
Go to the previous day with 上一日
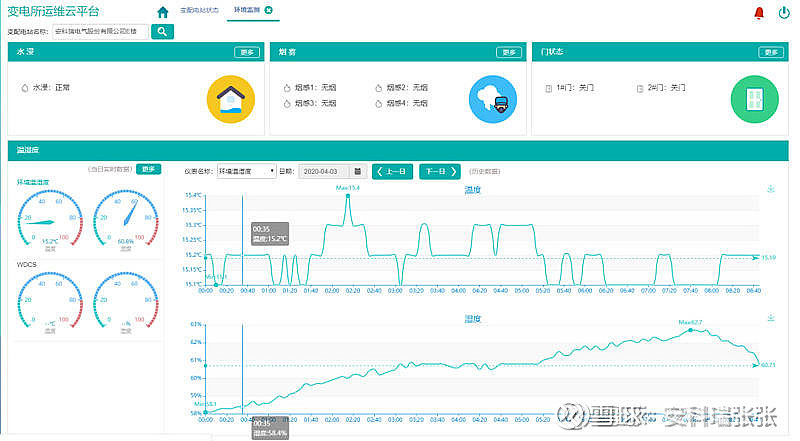(392, 172)
